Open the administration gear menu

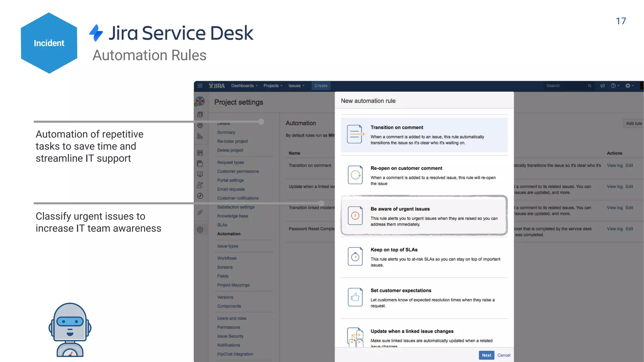629,86
